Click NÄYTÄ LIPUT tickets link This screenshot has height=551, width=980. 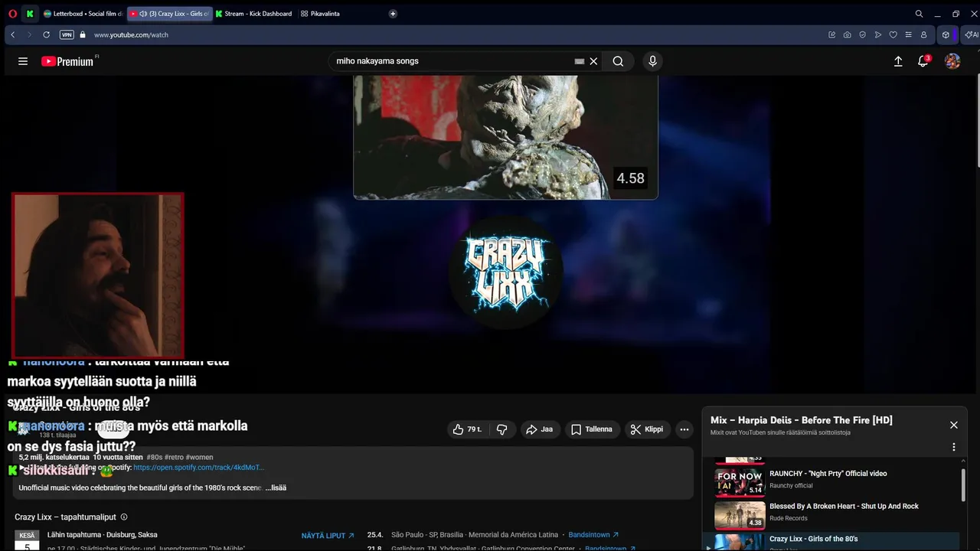pos(328,536)
